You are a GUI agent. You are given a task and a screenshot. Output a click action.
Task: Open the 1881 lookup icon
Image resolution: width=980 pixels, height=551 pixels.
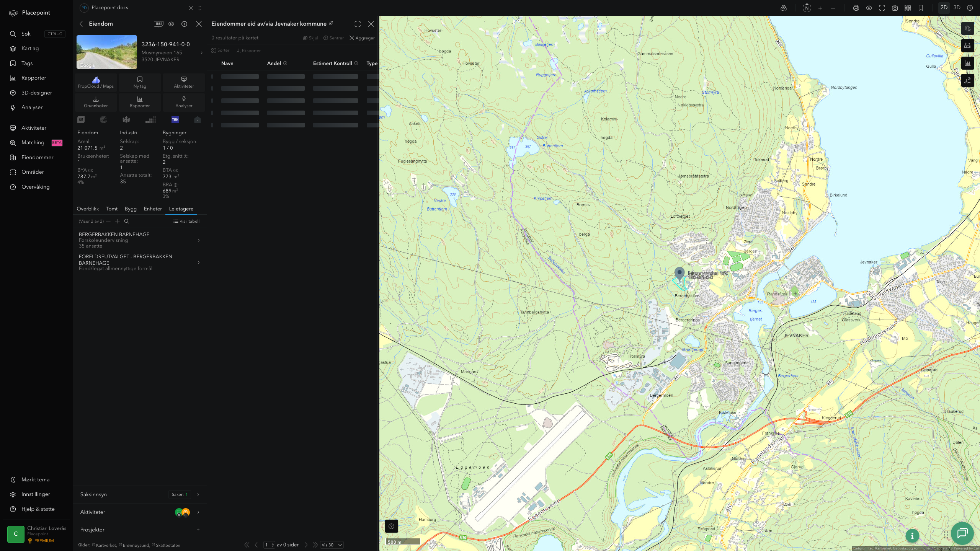[x=158, y=24]
